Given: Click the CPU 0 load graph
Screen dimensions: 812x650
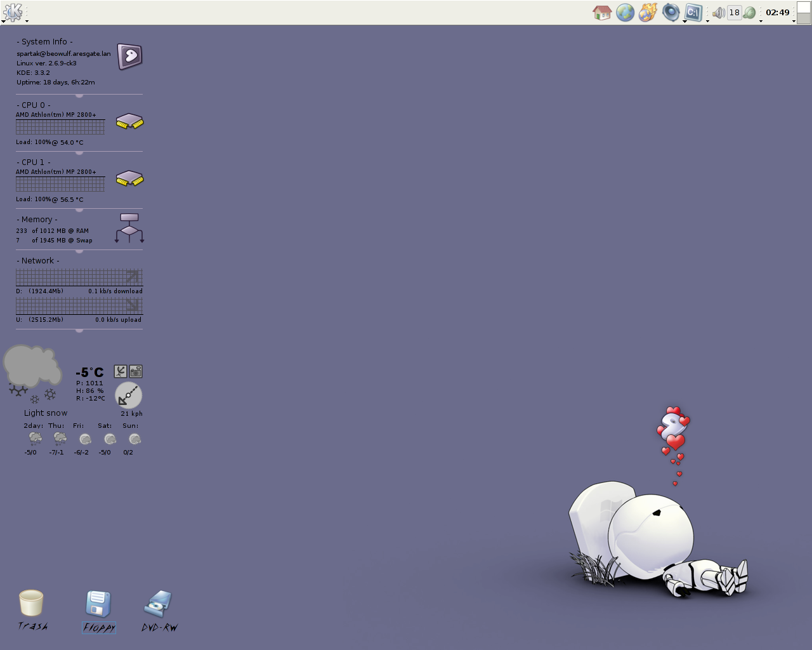Looking at the screenshot, I should coord(60,127).
